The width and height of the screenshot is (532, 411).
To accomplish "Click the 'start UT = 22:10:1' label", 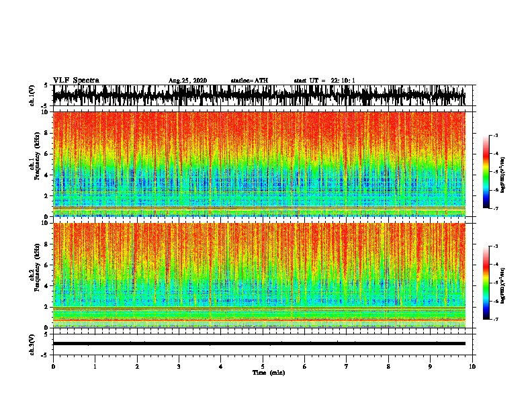I will pos(324,81).
